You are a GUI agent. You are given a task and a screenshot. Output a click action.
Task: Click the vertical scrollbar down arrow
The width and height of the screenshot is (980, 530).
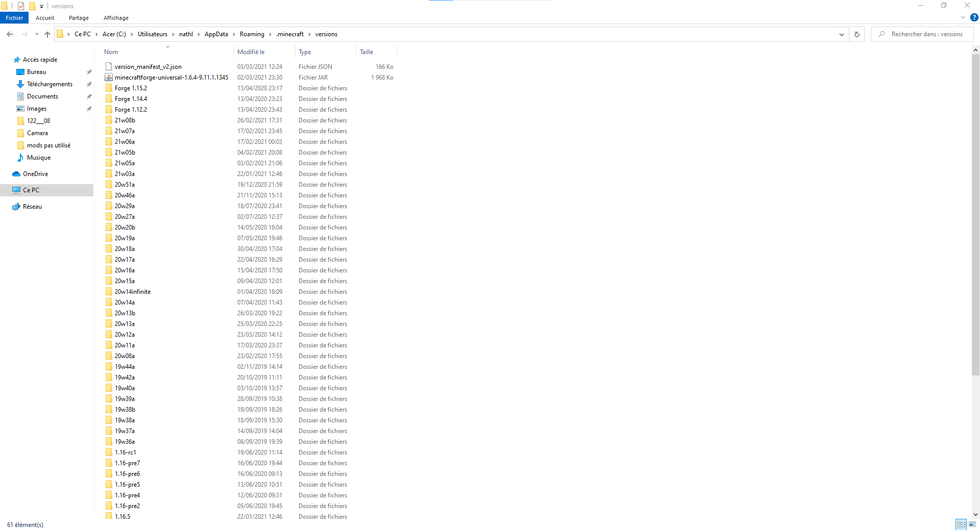[x=975, y=515]
